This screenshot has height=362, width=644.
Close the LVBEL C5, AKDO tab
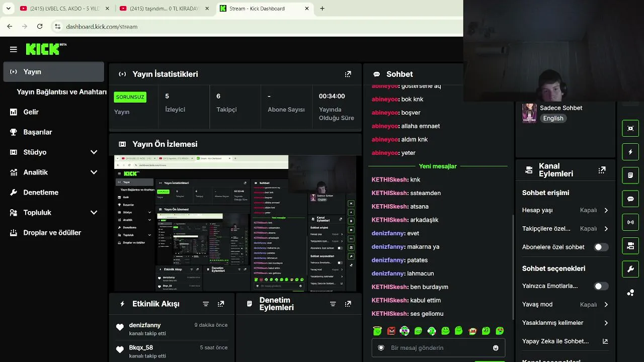[x=107, y=9]
